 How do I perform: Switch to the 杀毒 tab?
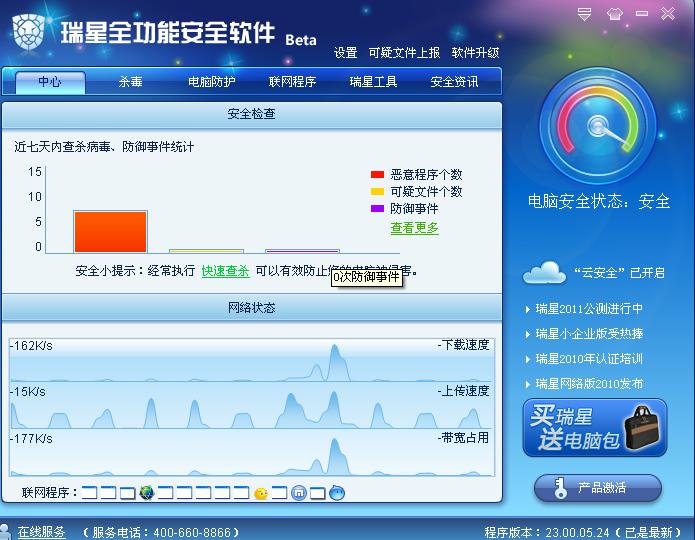pyautogui.click(x=130, y=82)
